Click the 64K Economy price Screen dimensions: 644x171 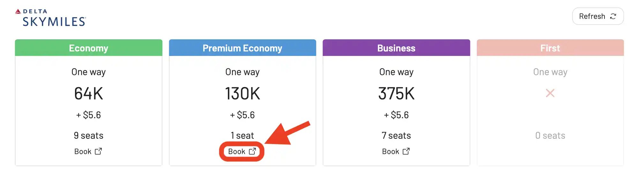89,94
